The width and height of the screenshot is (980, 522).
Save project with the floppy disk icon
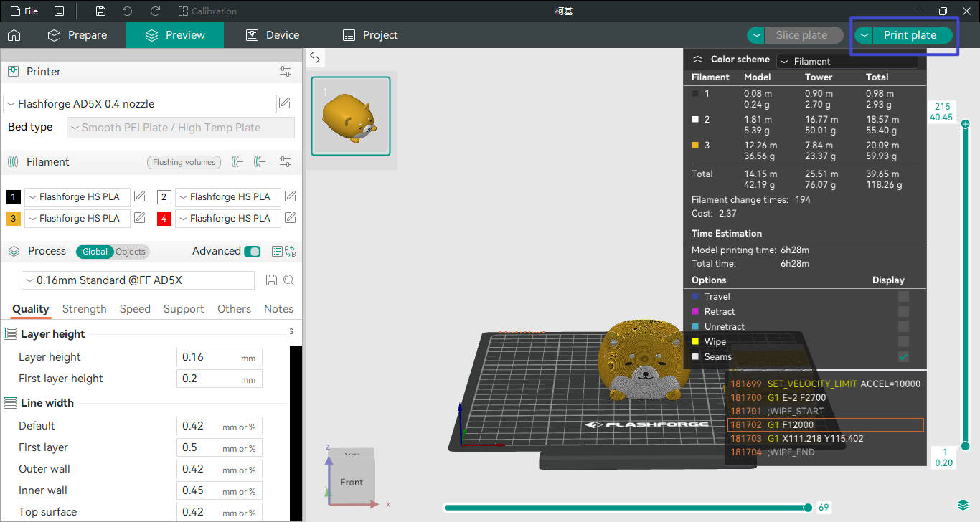pyautogui.click(x=100, y=11)
